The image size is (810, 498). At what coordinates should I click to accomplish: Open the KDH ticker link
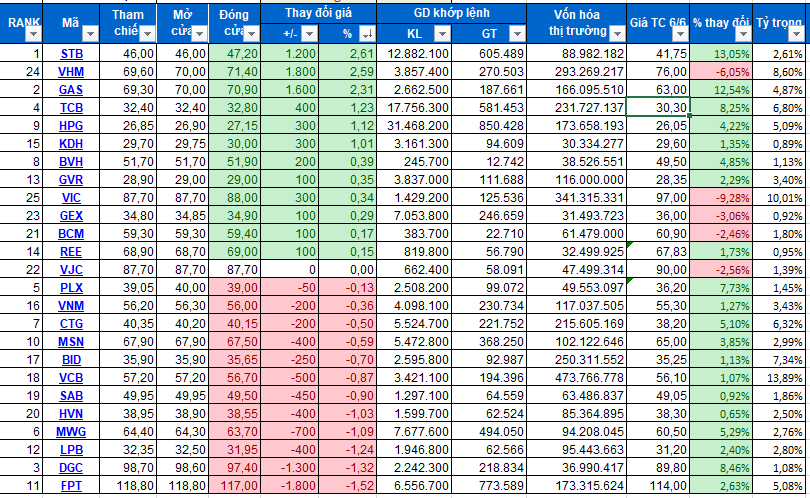click(71, 144)
